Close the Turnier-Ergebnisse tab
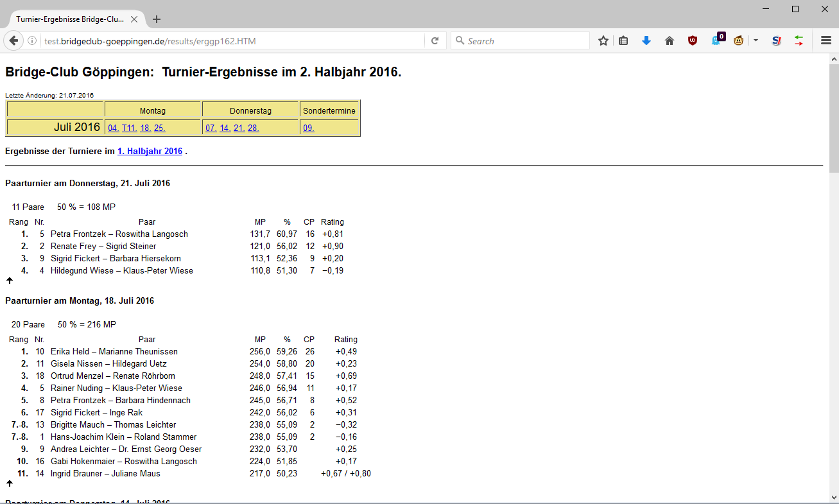839x504 pixels. [x=134, y=19]
